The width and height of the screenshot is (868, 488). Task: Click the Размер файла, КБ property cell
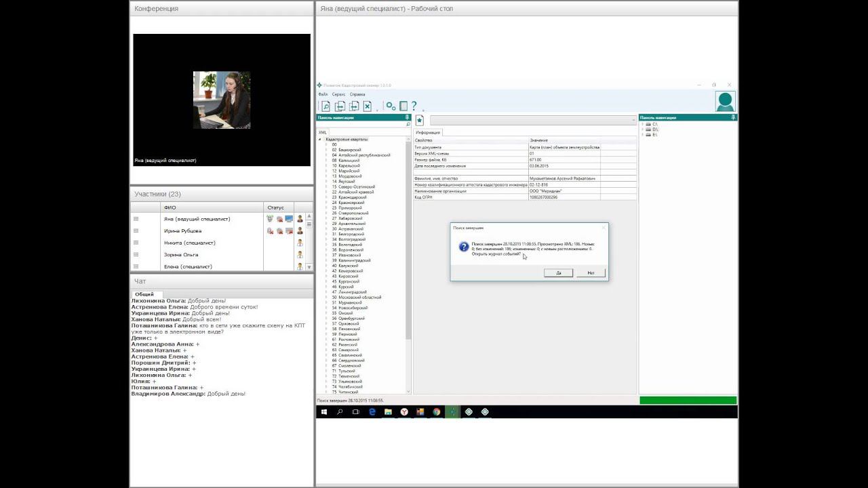click(471, 160)
